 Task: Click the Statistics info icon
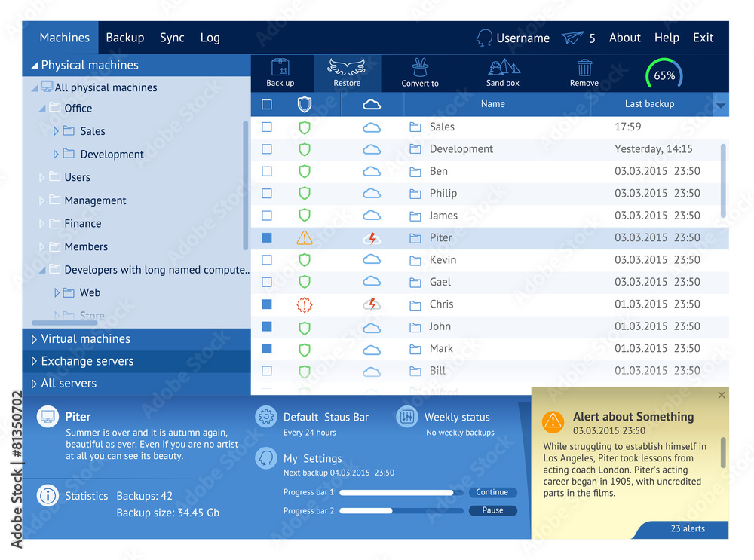[x=48, y=496]
